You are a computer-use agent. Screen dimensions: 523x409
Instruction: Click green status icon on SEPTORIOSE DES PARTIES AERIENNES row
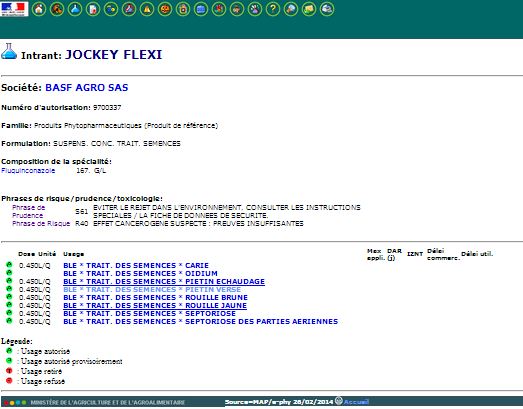(x=9, y=321)
